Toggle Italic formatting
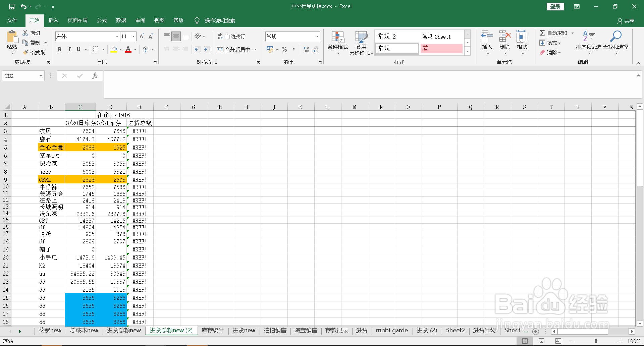This screenshot has height=346, width=644. [x=69, y=49]
